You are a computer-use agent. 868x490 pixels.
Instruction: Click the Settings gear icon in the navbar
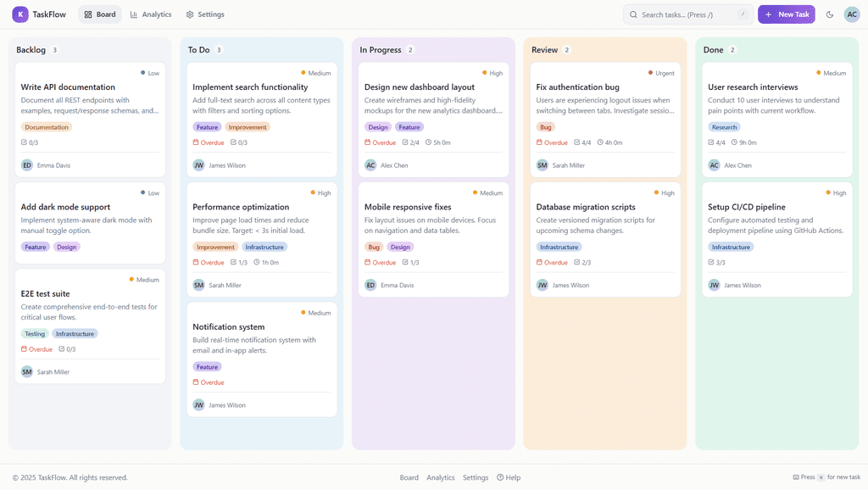tap(190, 14)
